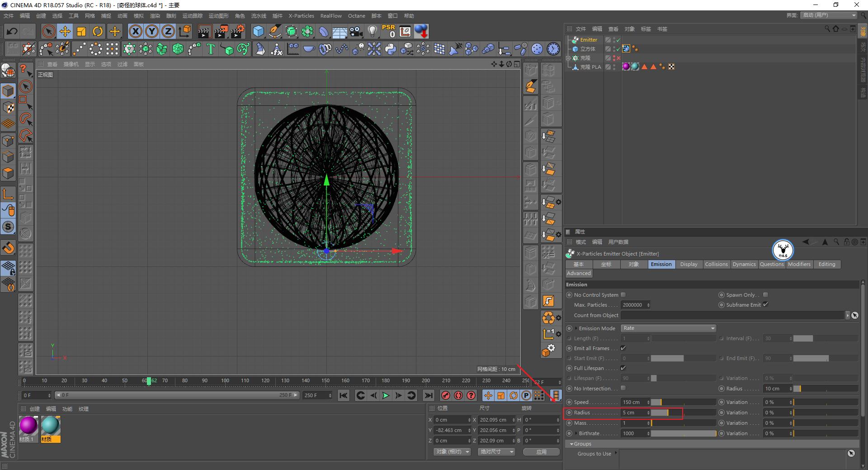Click the 材质1 material thumbnail
868x470 pixels.
coord(28,425)
